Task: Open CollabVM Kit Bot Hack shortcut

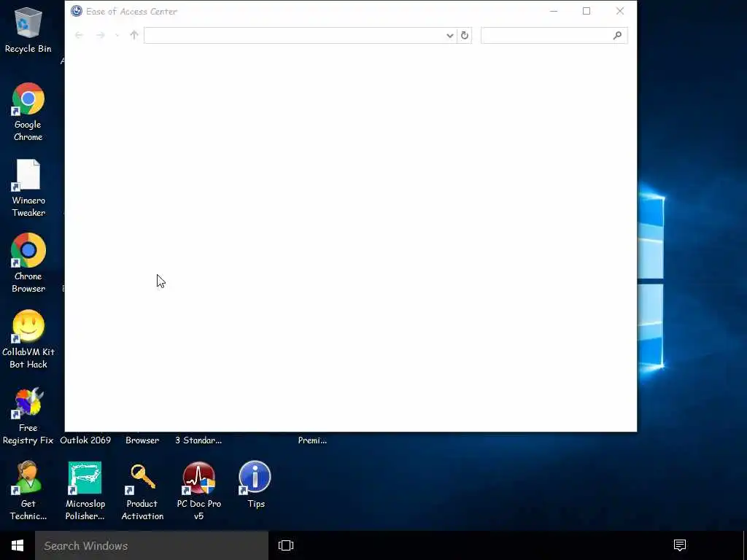Action: coord(28,339)
